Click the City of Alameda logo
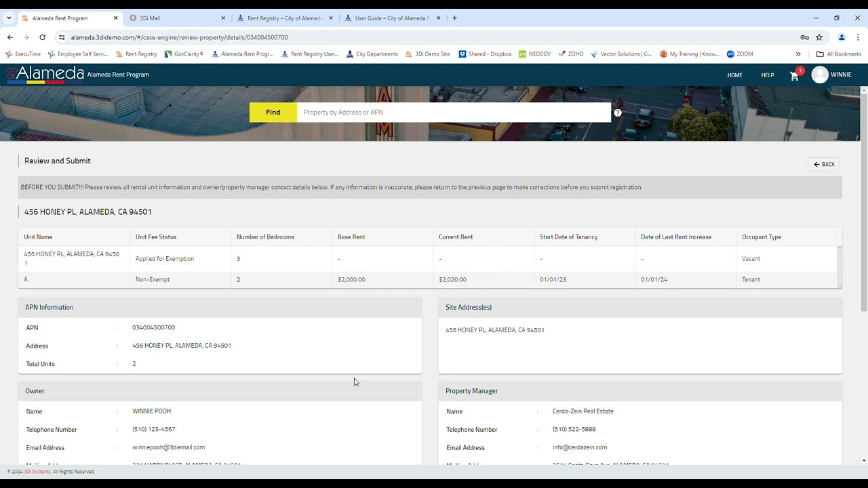868x488 pixels. point(45,74)
